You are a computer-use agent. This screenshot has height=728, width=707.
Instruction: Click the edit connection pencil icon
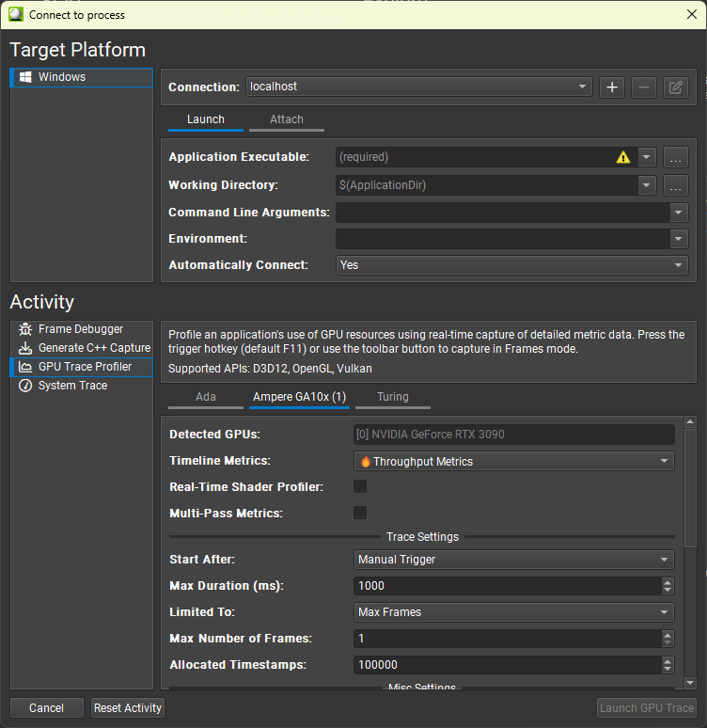pyautogui.click(x=675, y=87)
